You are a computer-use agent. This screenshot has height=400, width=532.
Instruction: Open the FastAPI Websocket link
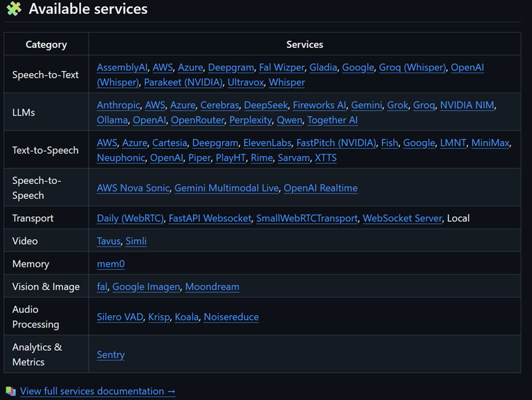210,218
